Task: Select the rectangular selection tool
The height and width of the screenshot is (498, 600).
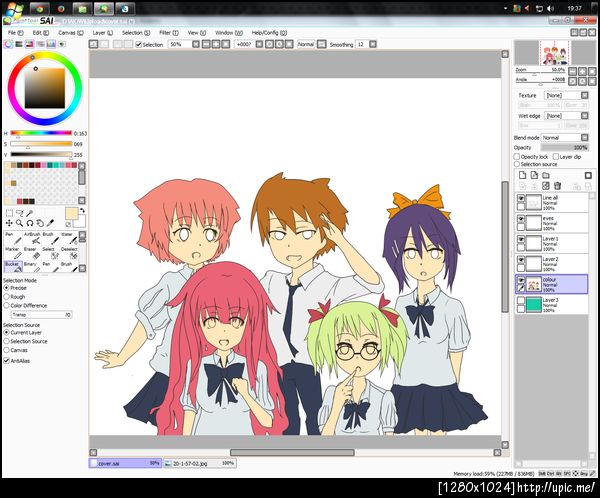Action: (x=9, y=213)
